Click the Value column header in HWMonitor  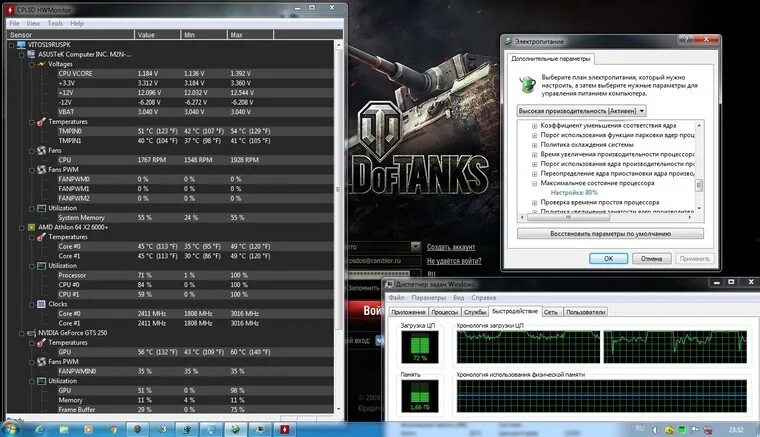[x=157, y=35]
